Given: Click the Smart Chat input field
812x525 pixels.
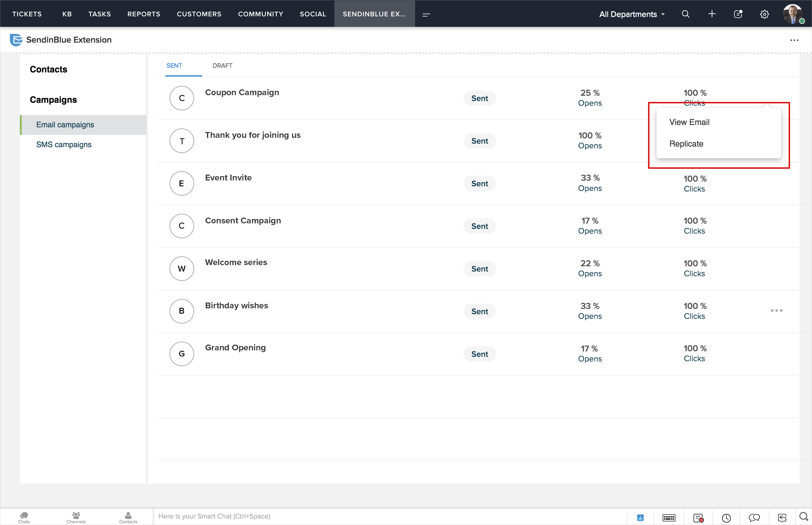Looking at the screenshot, I should pyautogui.click(x=389, y=516).
